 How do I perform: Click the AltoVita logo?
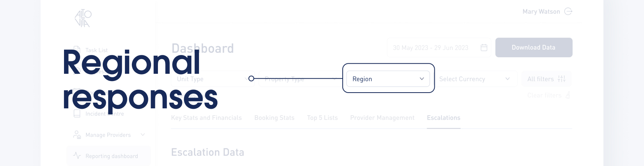pos(83,18)
